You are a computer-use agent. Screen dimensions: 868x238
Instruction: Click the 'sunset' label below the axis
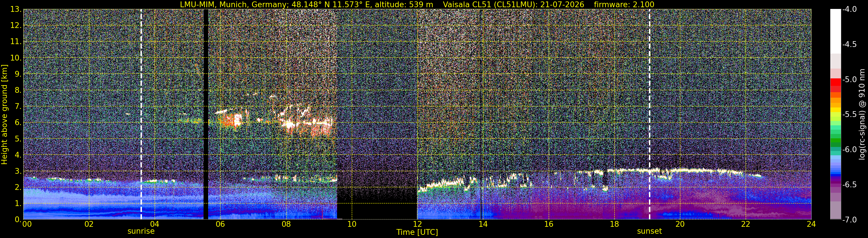click(x=649, y=231)
